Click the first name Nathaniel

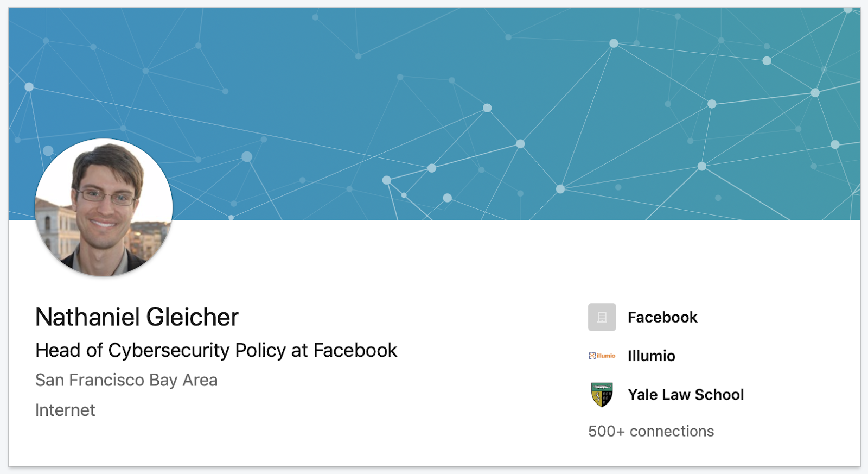click(87, 317)
